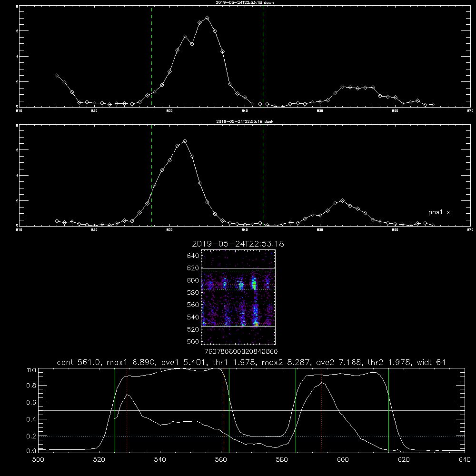Viewport: 476px width, 476px height.
Task: Click the x-axis numbers below the spectral image
Action: [241, 351]
